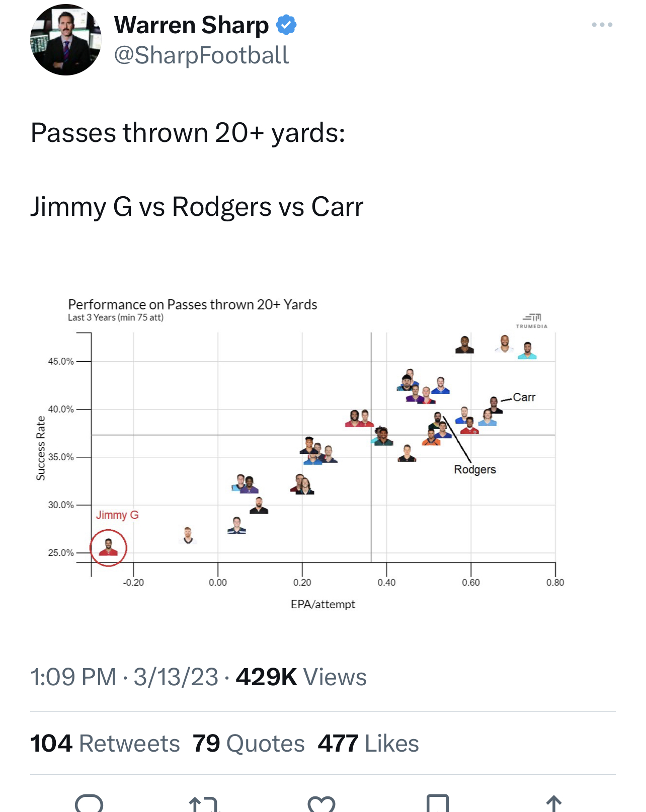Tap the retweet arrows icon
Viewport: 646px width, 812px height.
pyautogui.click(x=203, y=804)
